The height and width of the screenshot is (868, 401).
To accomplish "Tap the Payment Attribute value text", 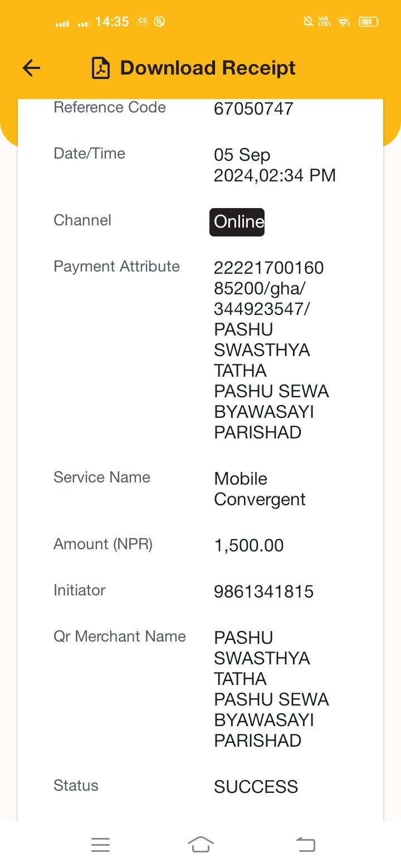I will (271, 350).
